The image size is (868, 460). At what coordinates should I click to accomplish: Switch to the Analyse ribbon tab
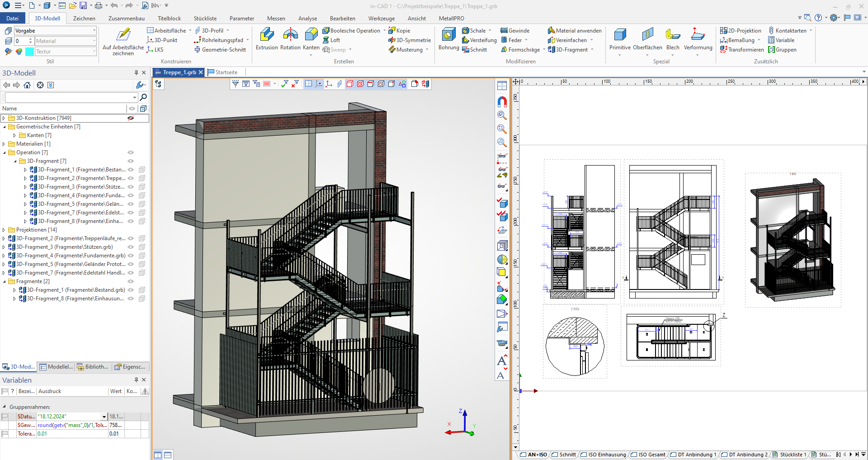tap(307, 18)
